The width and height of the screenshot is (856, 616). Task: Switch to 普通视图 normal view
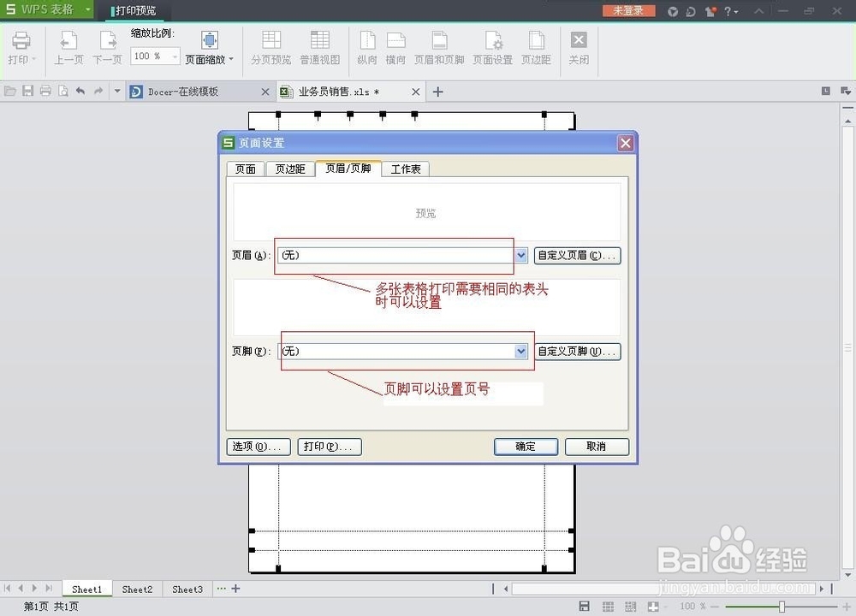click(320, 49)
